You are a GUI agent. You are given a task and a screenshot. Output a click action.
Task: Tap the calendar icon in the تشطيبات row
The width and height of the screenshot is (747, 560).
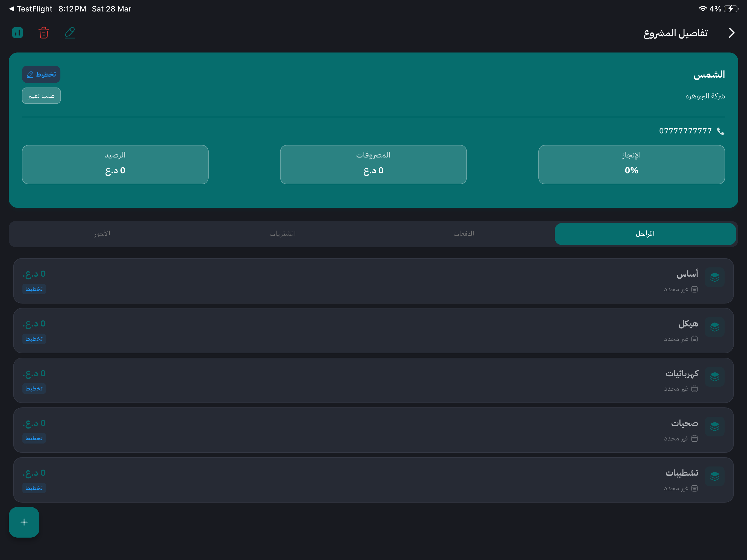tap(694, 488)
